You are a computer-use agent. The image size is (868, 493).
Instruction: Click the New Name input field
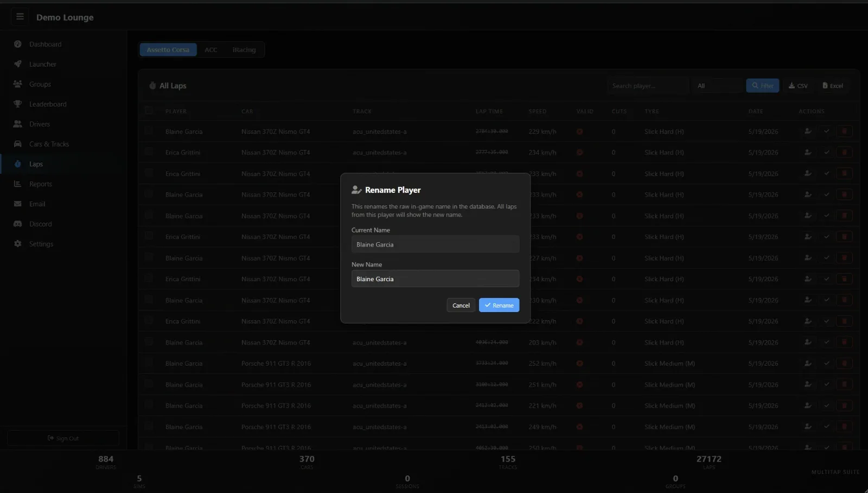click(x=435, y=279)
